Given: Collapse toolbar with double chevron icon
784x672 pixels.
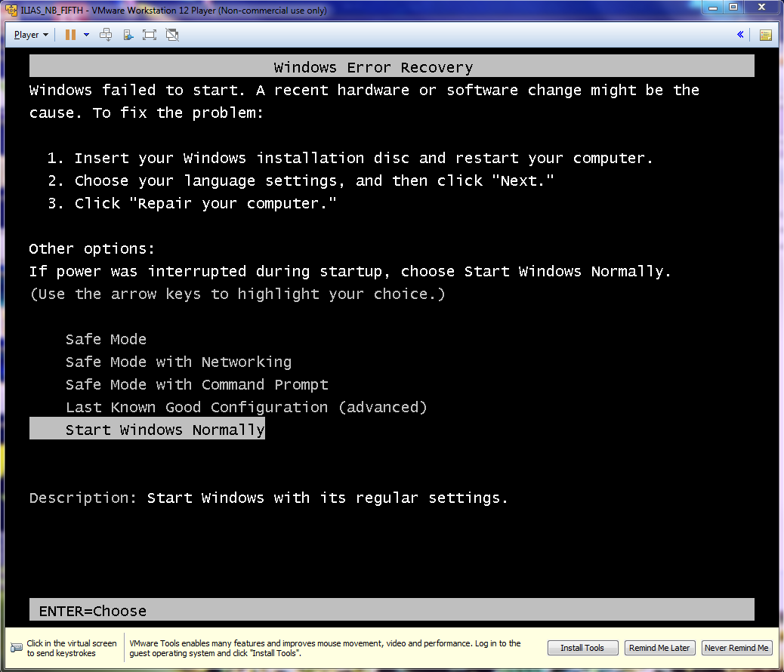Looking at the screenshot, I should point(740,35).
